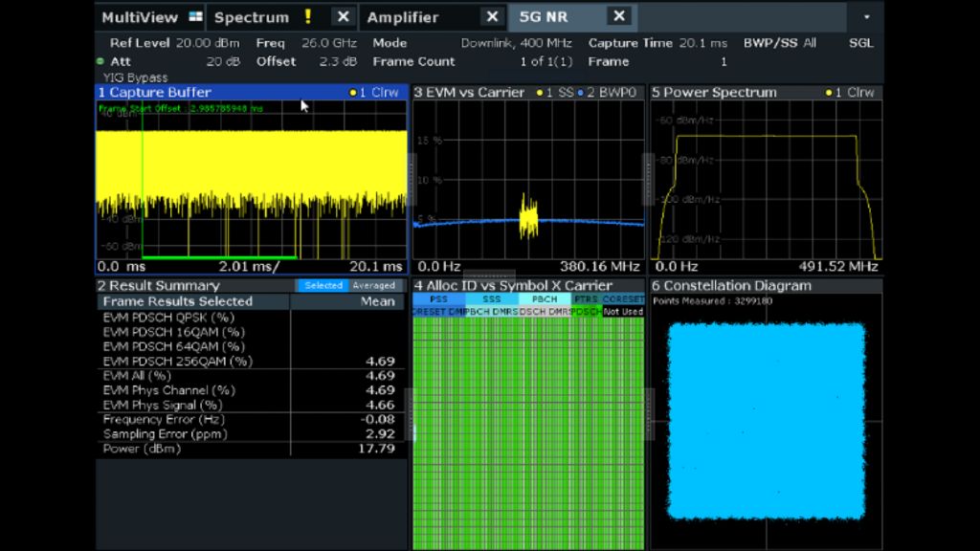Open the tab list dropdown arrow at top right
The height and width of the screenshot is (551, 980).
(x=864, y=16)
